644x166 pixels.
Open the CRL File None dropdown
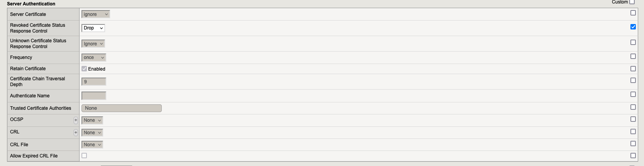[92, 145]
